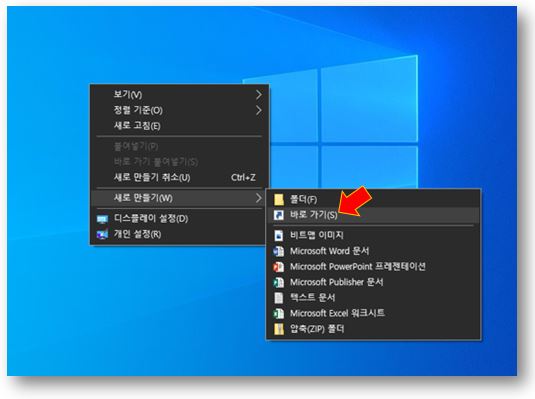535x399 pixels.
Task: Click the ZIP compressed folder icon
Action: click(x=279, y=329)
